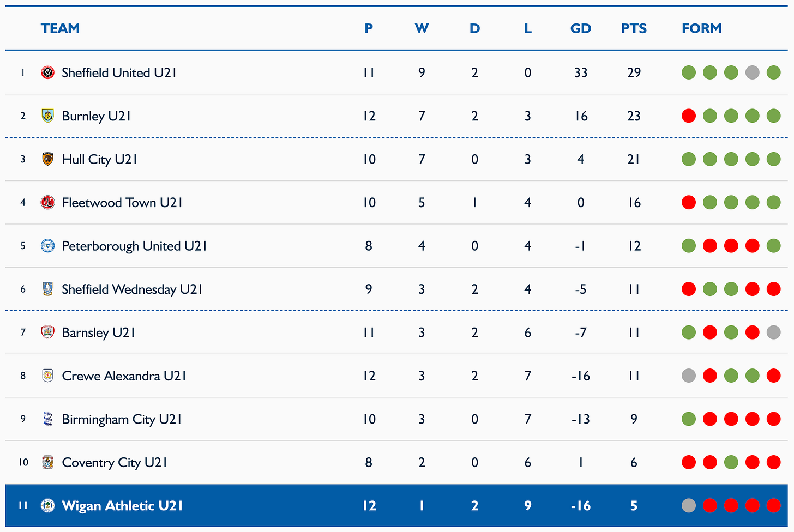Open Wigan Athletic U21 team link
This screenshot has height=532, width=794.
[x=122, y=506]
